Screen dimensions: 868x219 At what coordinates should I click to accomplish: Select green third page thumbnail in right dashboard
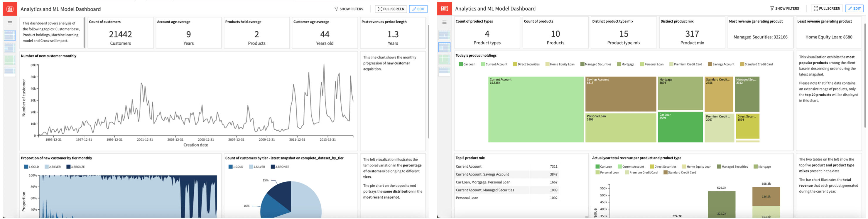click(445, 60)
